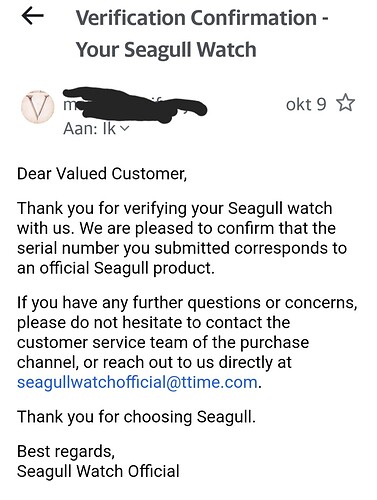Viewport: 377px width, 500px height.
Task: Click the line 'serial number you submitted corresponds to'
Action: [182, 248]
